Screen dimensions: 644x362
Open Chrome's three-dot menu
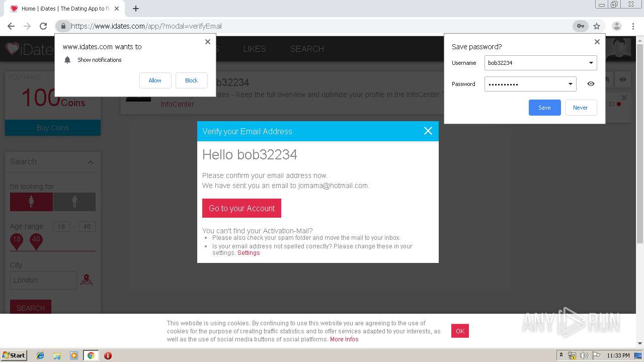click(633, 26)
